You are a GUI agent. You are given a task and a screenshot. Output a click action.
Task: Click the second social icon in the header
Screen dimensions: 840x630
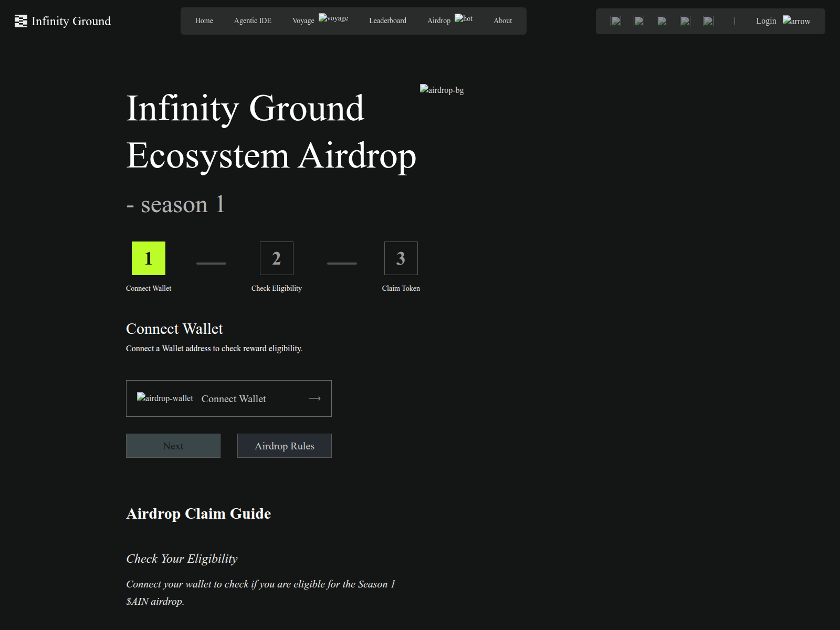coord(638,21)
